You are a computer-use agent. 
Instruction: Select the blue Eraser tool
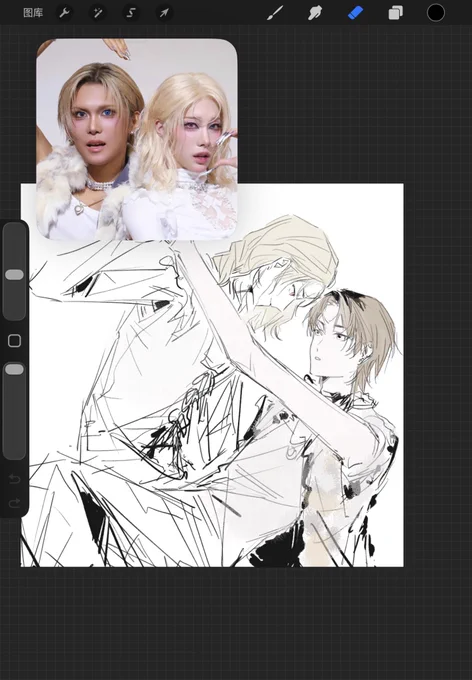coord(355,13)
